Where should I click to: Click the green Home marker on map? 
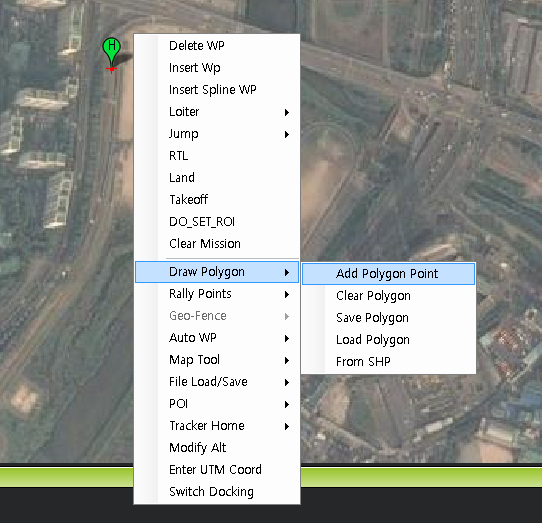[111, 52]
